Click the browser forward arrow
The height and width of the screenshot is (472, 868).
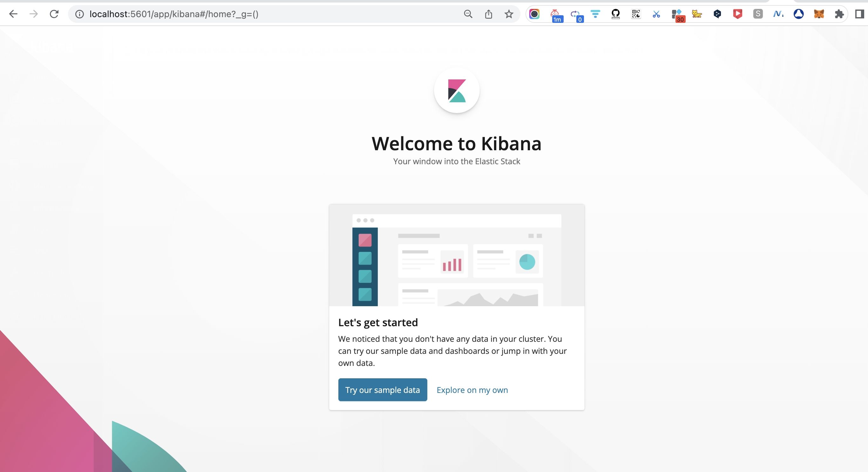tap(33, 14)
